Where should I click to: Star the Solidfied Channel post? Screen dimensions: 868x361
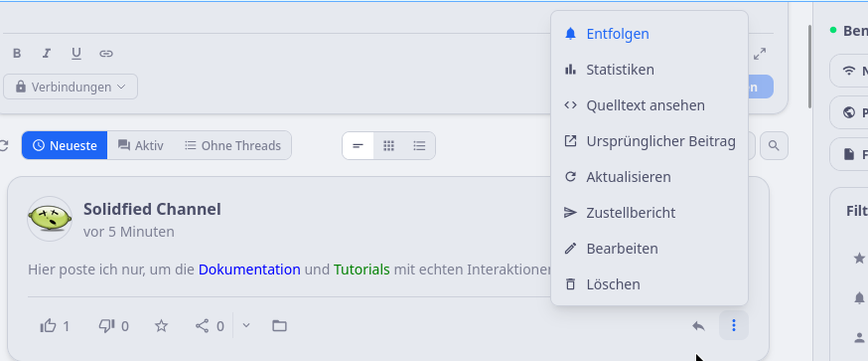coord(161,326)
